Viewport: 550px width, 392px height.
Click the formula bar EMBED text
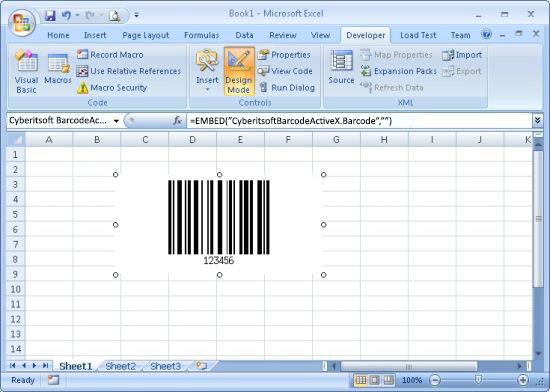point(291,121)
